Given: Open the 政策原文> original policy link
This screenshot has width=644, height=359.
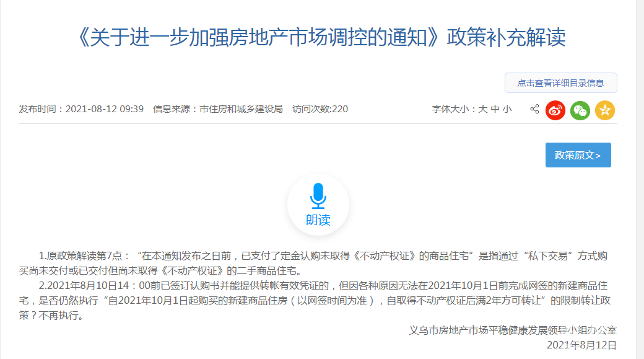Looking at the screenshot, I should tap(578, 155).
